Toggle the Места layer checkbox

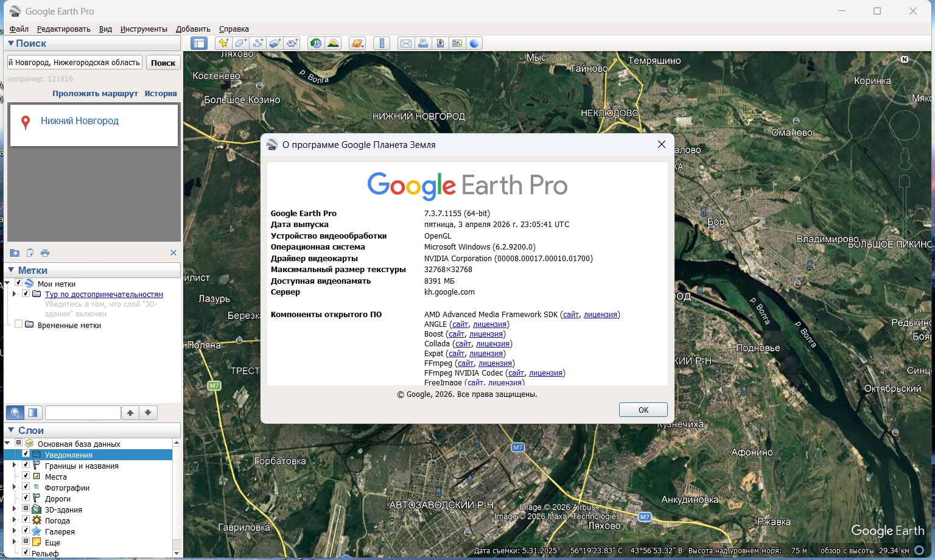click(x=26, y=476)
